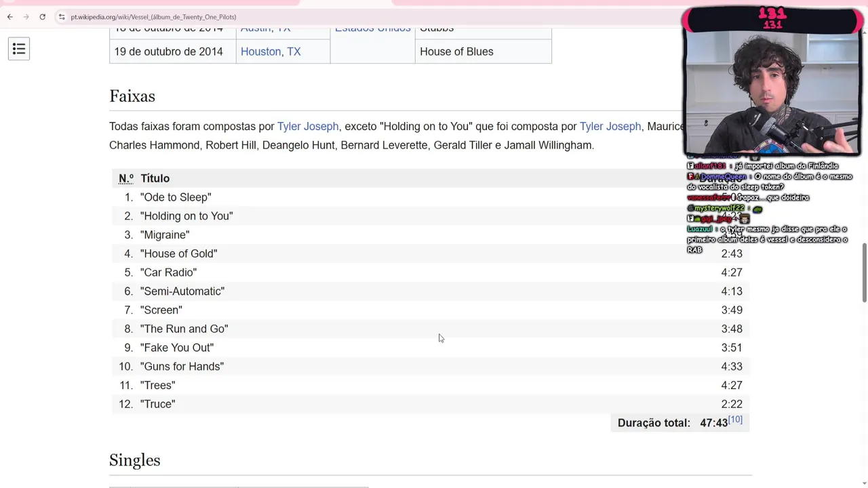
Task: Select track "Screen"
Action: click(x=161, y=310)
